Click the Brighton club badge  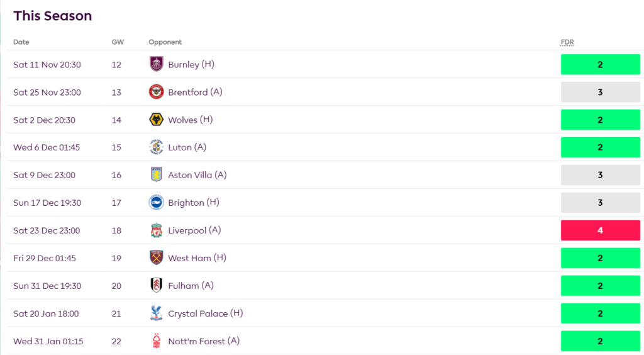point(157,203)
